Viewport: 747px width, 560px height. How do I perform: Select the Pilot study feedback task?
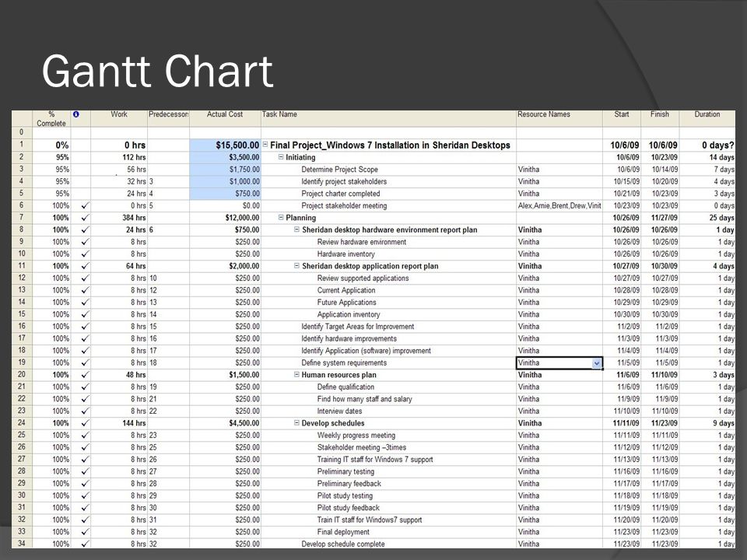point(349,508)
